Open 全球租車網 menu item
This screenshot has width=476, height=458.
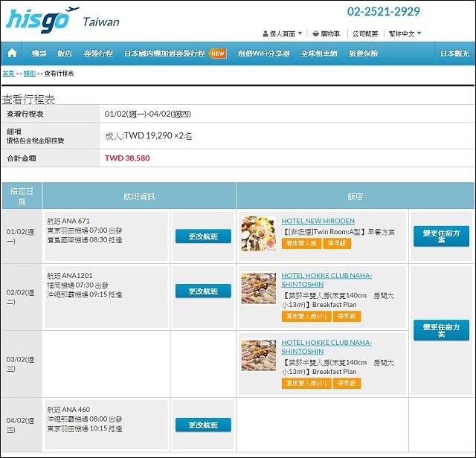pos(319,54)
